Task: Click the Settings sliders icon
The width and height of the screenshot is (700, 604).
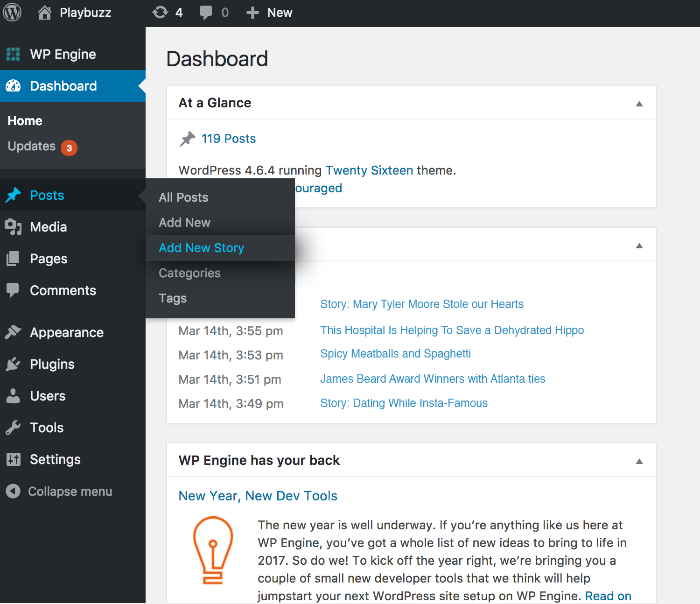Action: click(13, 459)
